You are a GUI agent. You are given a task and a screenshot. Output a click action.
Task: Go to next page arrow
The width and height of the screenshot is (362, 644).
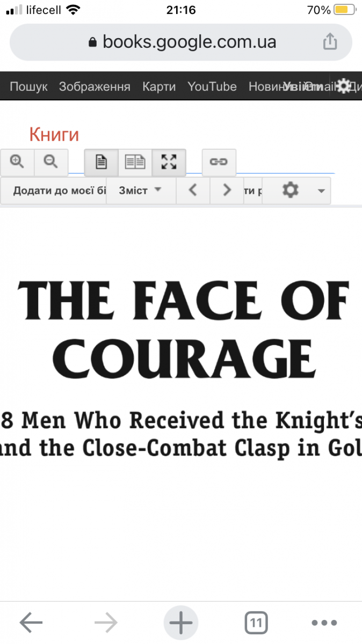226,191
